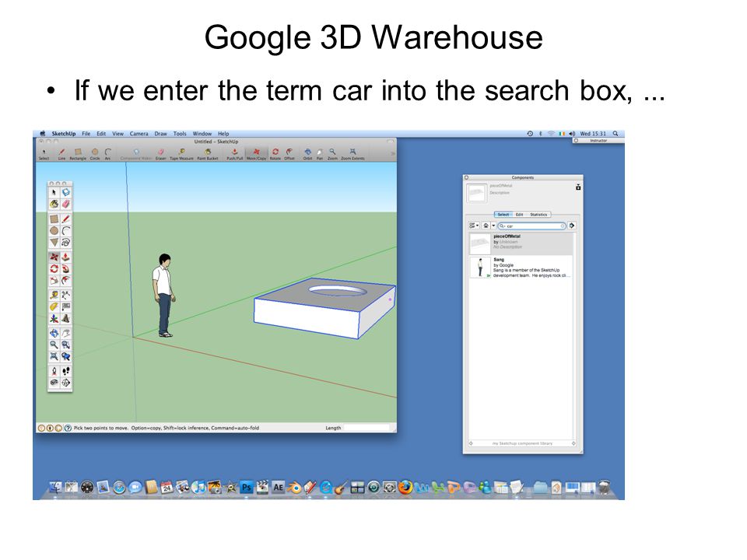
Task: Click Previous view icon in the floating palette
Action: [66, 355]
